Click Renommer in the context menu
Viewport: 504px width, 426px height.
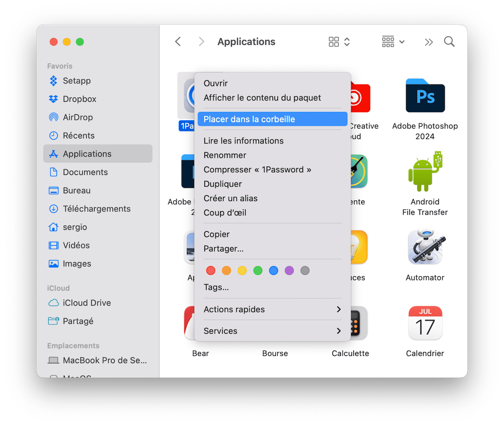click(225, 155)
